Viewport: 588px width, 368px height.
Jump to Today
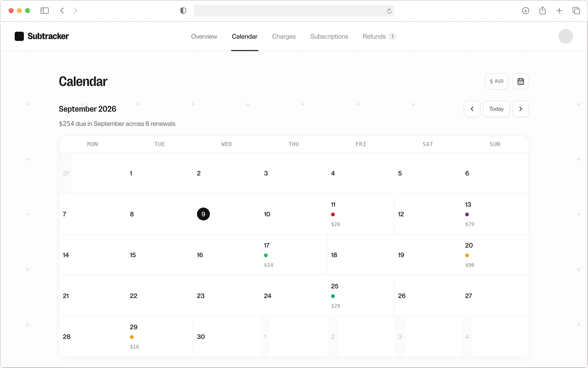496,109
